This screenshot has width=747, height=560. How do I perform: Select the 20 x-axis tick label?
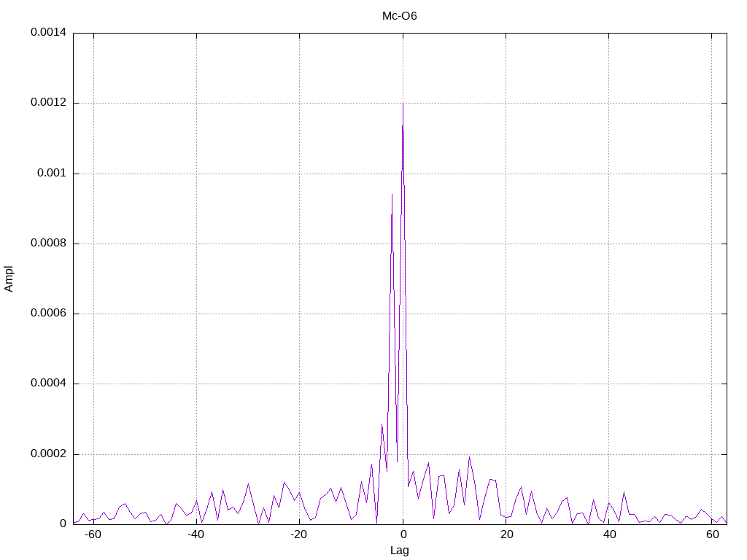(506, 534)
